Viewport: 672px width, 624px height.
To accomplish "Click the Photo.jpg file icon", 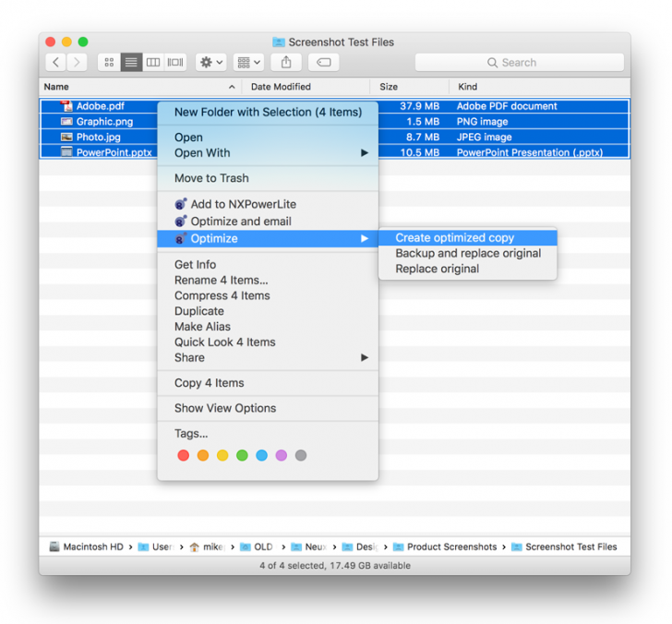I will pyautogui.click(x=66, y=137).
